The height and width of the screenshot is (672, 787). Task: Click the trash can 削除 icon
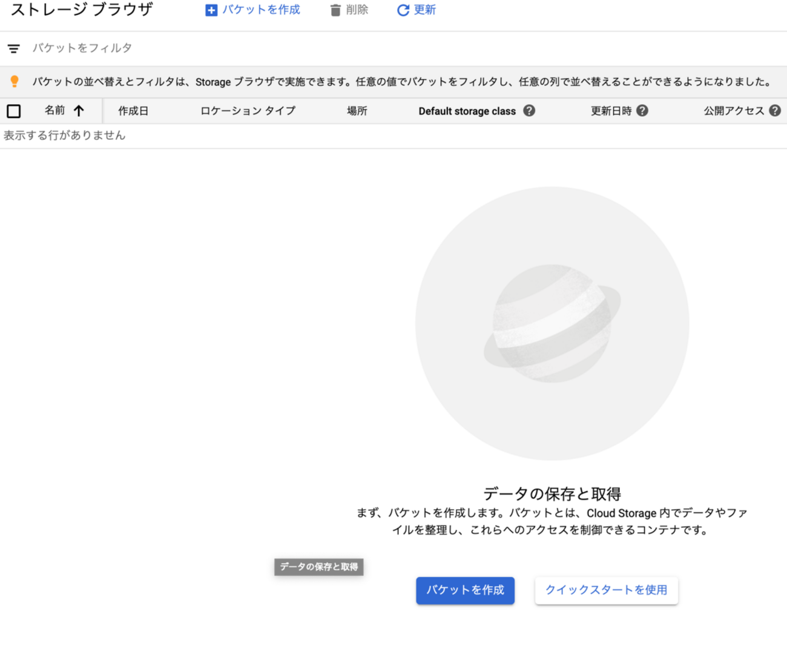click(335, 10)
